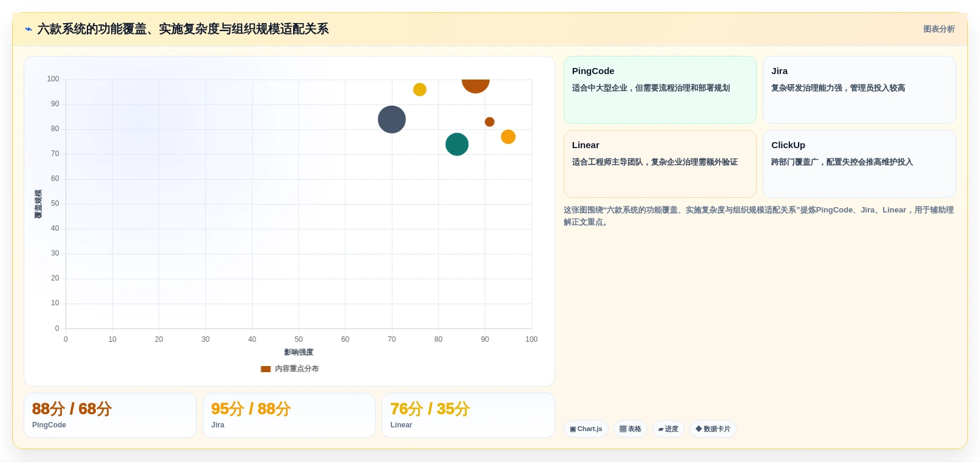The width and height of the screenshot is (980, 462).
Task: Click the 数据卡片 tag chip
Action: (713, 429)
